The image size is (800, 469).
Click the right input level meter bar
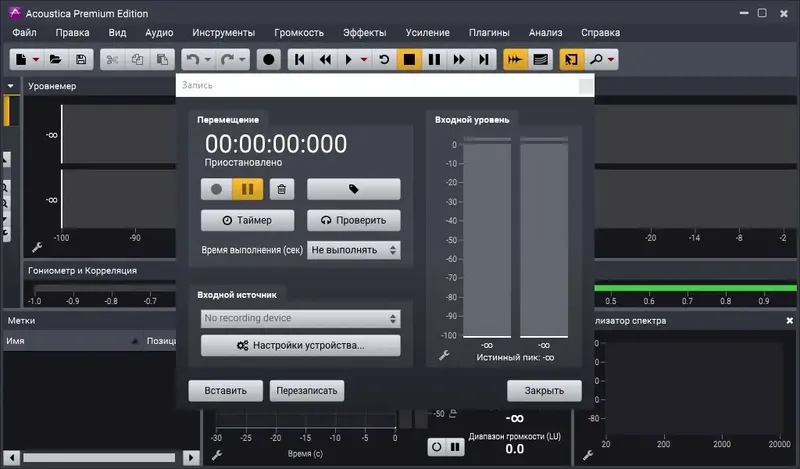(544, 238)
